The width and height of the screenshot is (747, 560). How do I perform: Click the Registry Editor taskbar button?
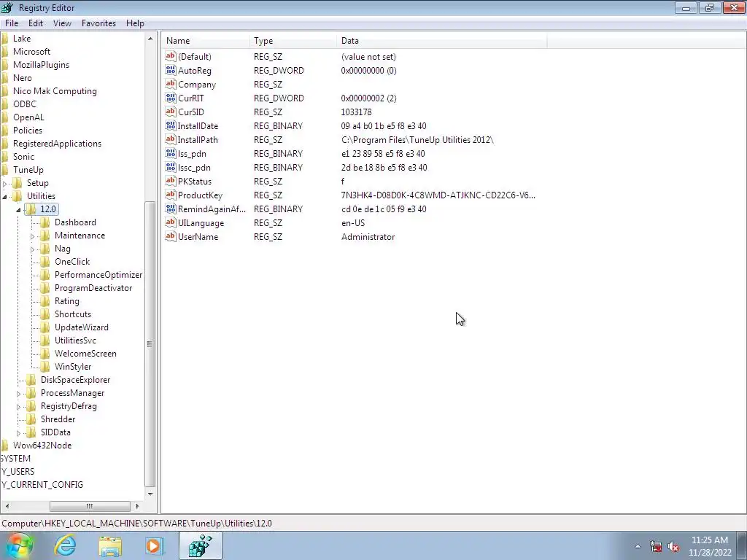click(x=201, y=545)
